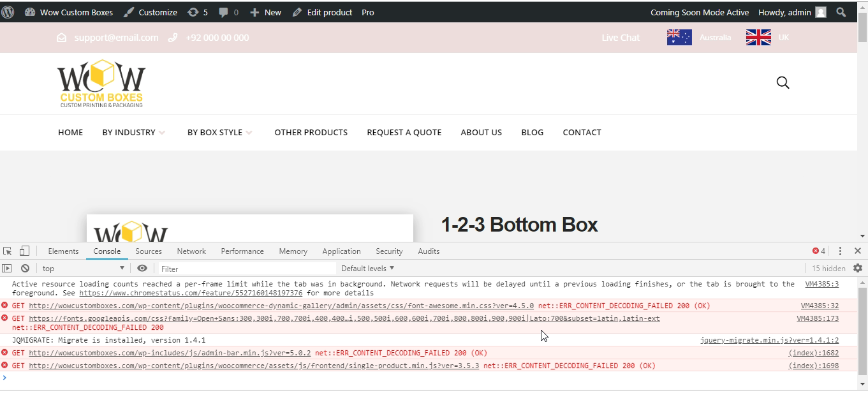
Task: Show the console sidebar panel
Action: [7, 269]
